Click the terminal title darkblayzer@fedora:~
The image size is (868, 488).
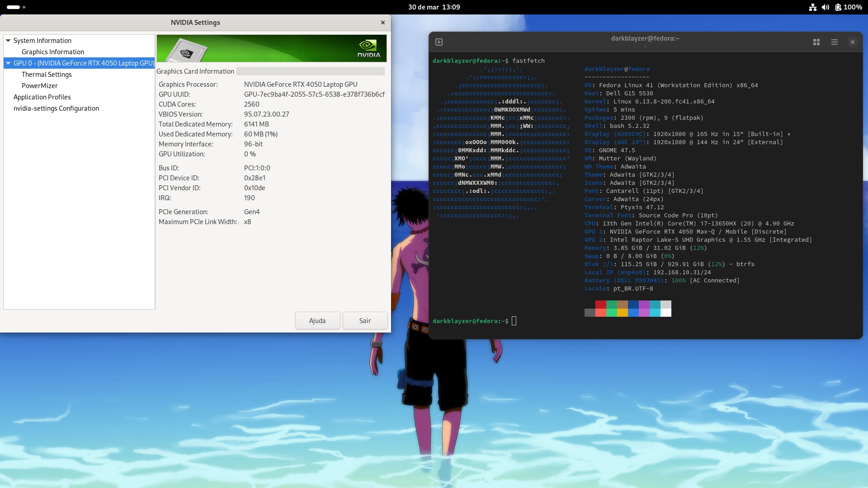click(645, 38)
